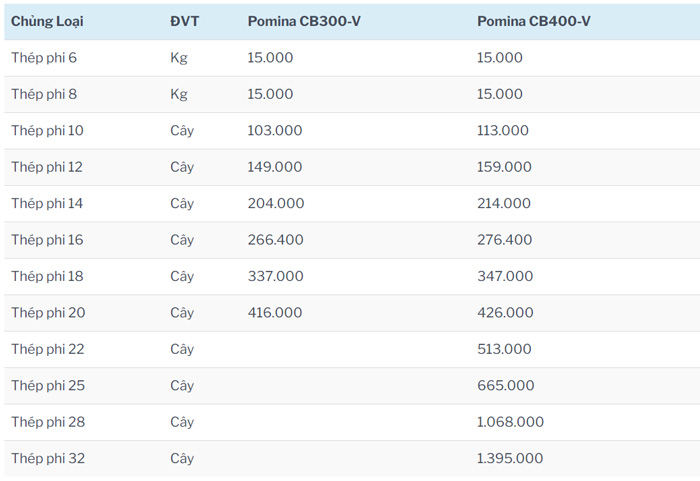Click price 1.068.000 for phi 28

[510, 422]
